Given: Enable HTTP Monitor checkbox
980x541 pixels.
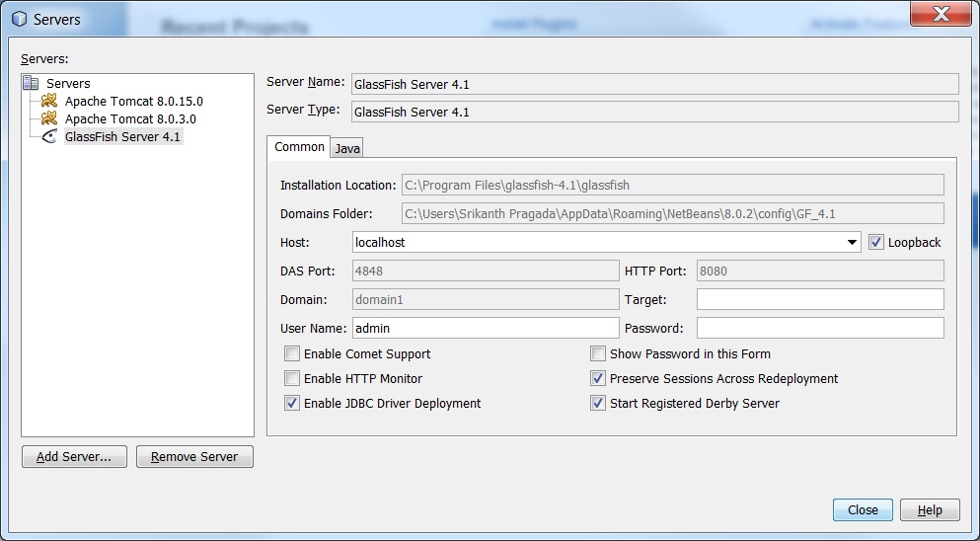Looking at the screenshot, I should click(x=292, y=378).
